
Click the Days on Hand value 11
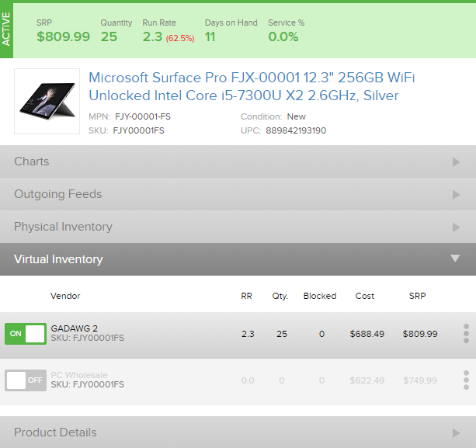click(210, 36)
